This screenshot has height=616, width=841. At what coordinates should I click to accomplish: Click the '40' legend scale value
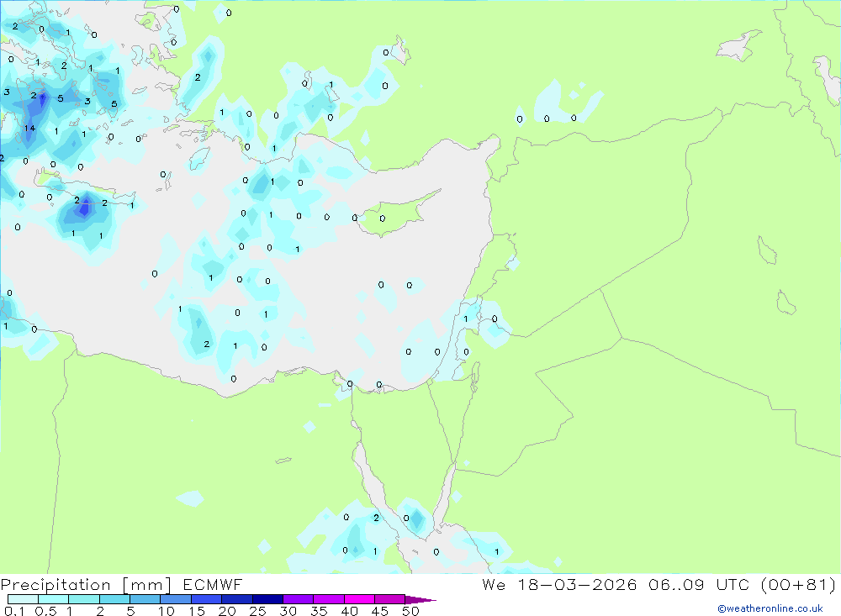(x=349, y=611)
